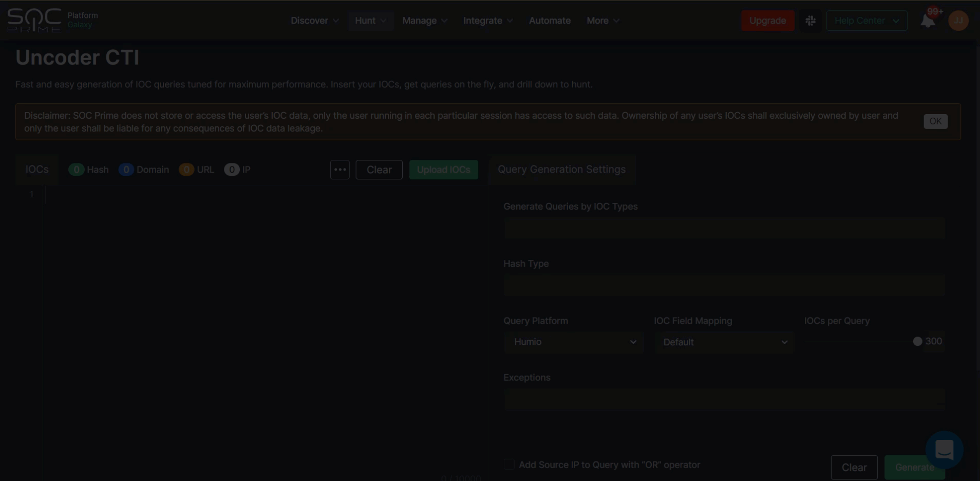Viewport: 980px width, 481px height.
Task: Open the notifications bell
Action: coord(928,21)
